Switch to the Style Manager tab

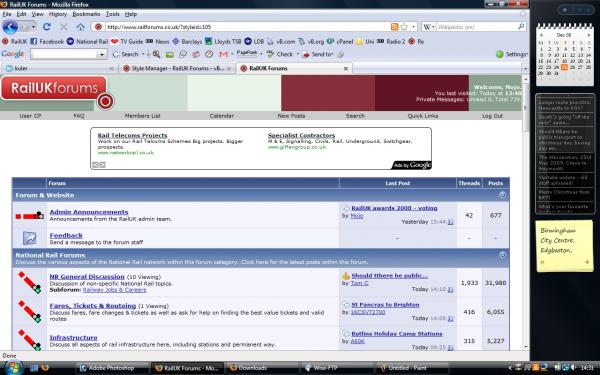click(x=177, y=68)
